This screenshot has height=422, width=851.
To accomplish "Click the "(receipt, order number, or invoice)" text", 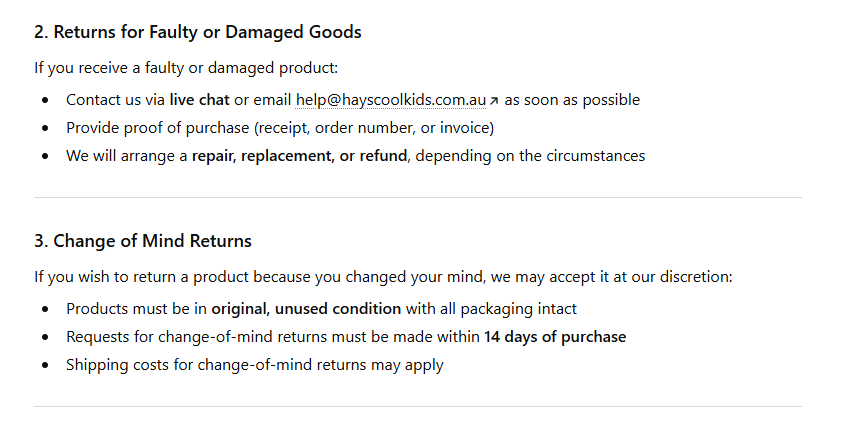I will pos(374,128).
